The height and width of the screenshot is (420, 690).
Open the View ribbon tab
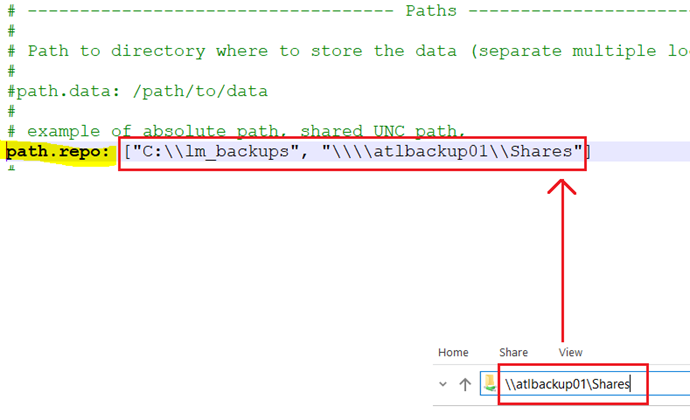pyautogui.click(x=571, y=352)
